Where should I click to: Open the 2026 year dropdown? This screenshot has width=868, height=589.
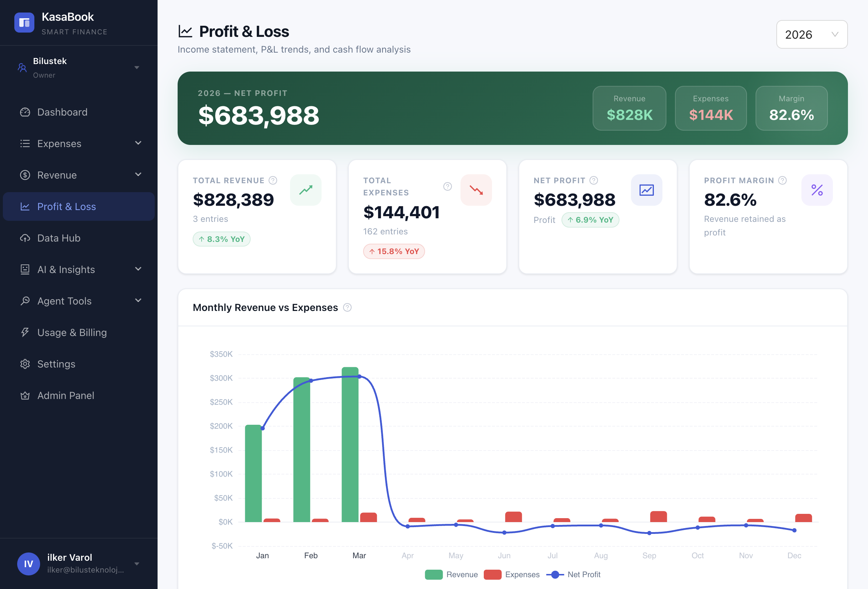tap(812, 34)
